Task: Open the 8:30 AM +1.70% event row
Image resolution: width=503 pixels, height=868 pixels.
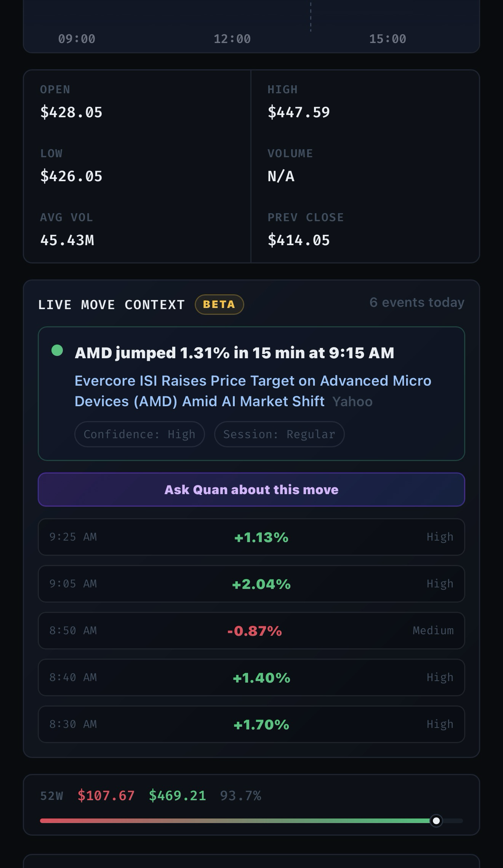Action: [251, 724]
